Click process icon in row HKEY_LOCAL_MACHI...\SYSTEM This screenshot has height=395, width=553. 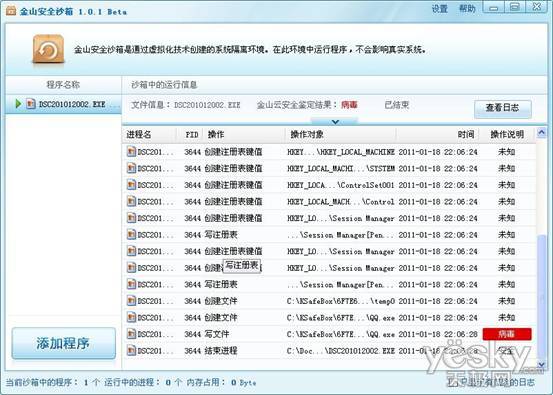click(131, 168)
